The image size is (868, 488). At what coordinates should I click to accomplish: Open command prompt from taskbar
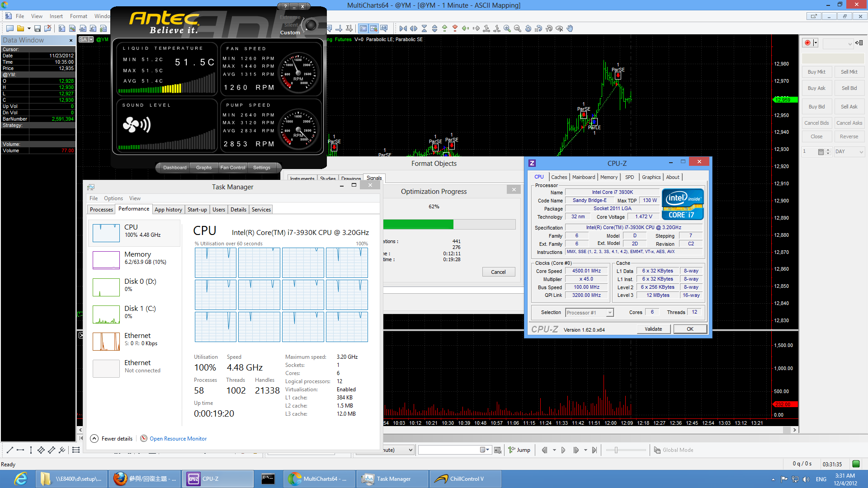point(268,479)
